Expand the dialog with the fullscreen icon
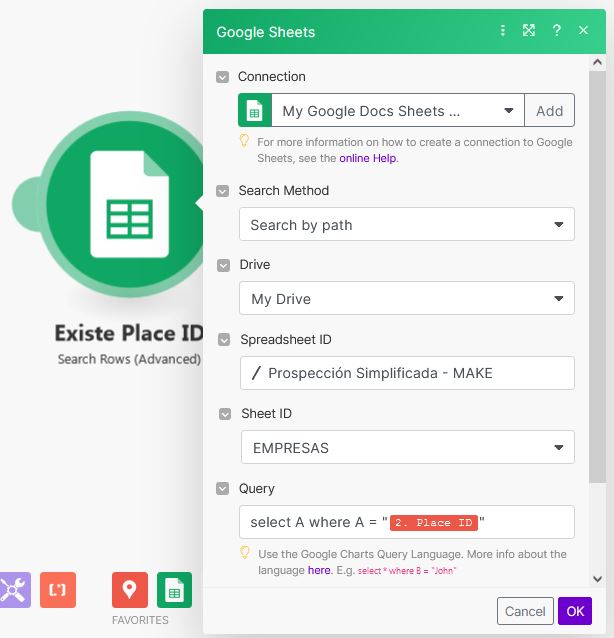 [x=529, y=31]
